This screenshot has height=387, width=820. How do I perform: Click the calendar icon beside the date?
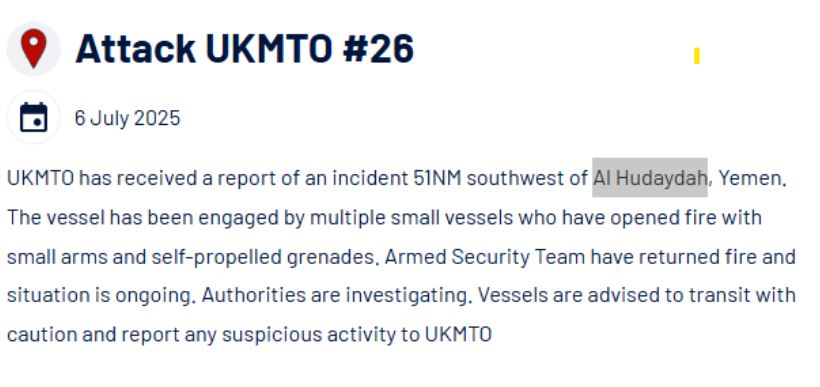(x=33, y=117)
